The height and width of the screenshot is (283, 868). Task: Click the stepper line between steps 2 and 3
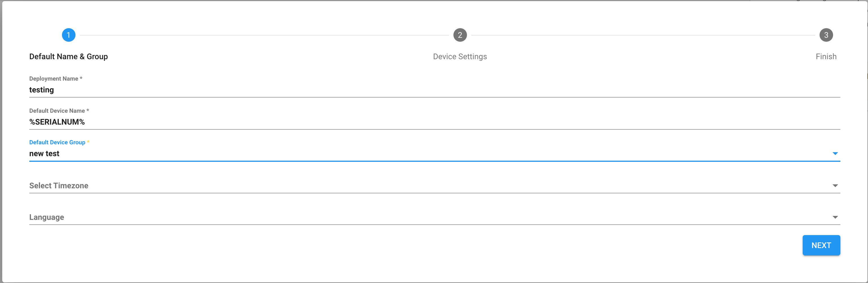(643, 35)
